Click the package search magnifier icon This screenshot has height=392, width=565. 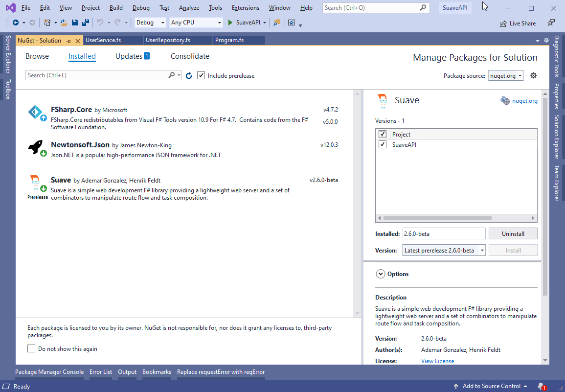coord(172,75)
